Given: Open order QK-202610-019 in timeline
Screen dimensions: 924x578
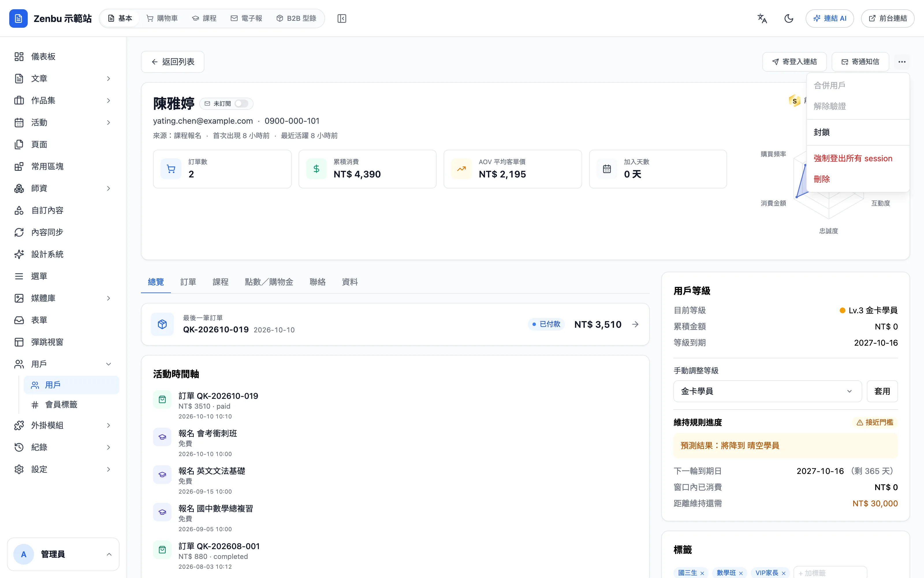Looking at the screenshot, I should (x=218, y=396).
